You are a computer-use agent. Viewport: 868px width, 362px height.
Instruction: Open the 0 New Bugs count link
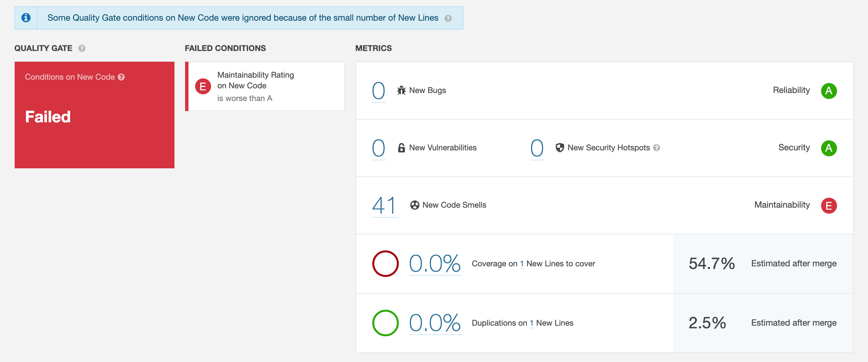[x=379, y=90]
